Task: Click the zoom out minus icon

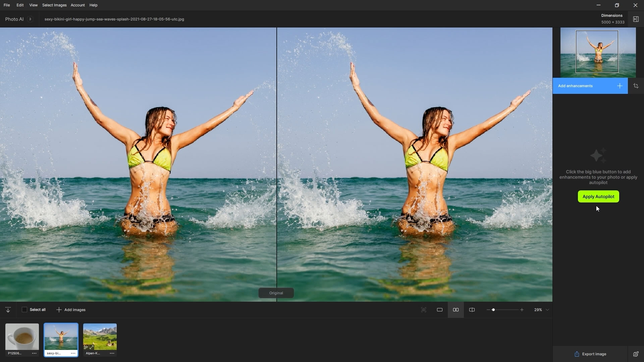Action: click(488, 310)
